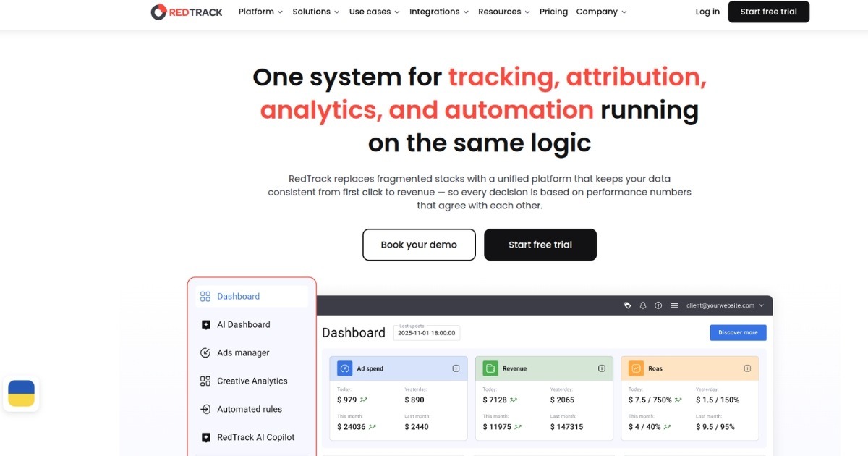Image resolution: width=868 pixels, height=456 pixels.
Task: Click the RedTrack AI Copilot icon in sidebar
Action: [x=205, y=437]
